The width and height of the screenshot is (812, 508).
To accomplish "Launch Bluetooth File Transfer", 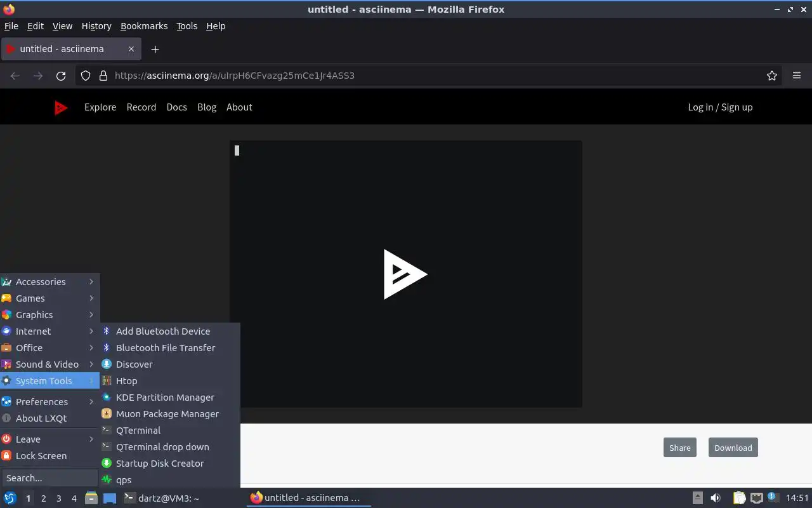I will (170, 348).
